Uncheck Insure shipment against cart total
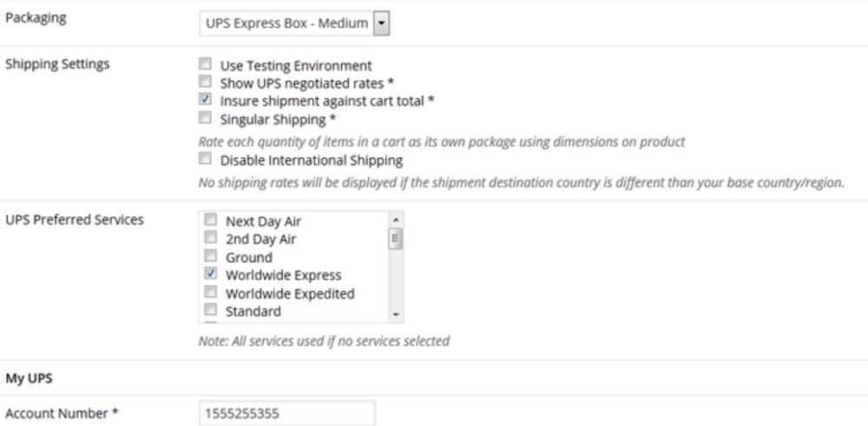868x426 pixels. [x=206, y=100]
